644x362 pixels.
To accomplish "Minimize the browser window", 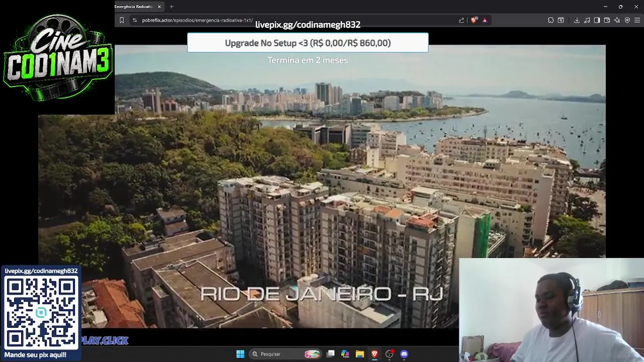I will pyautogui.click(x=605, y=7).
